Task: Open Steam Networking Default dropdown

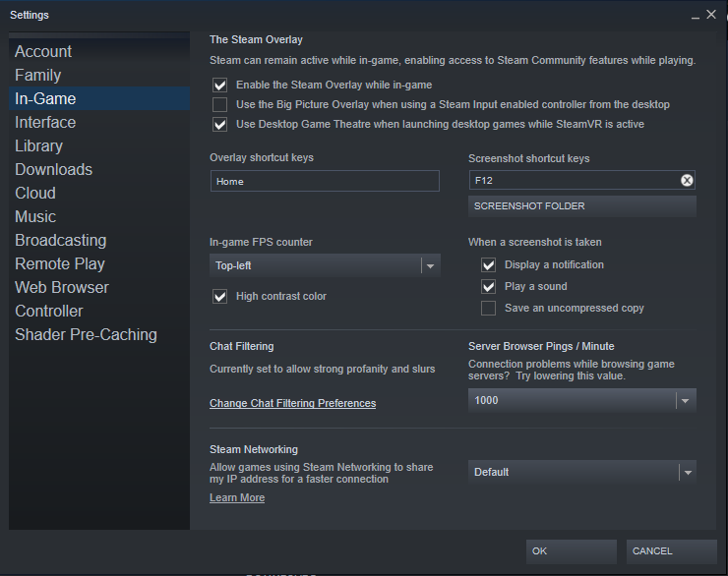Action: [581, 472]
